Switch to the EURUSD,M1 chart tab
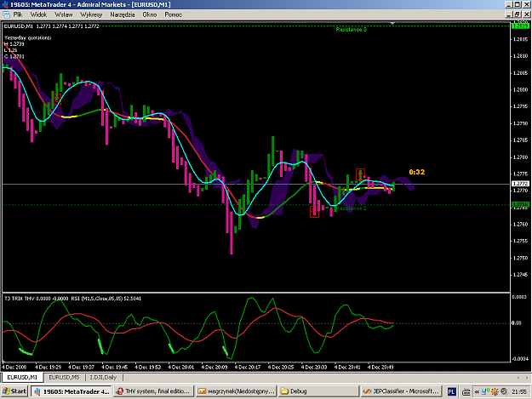The image size is (532, 399). coord(22,377)
